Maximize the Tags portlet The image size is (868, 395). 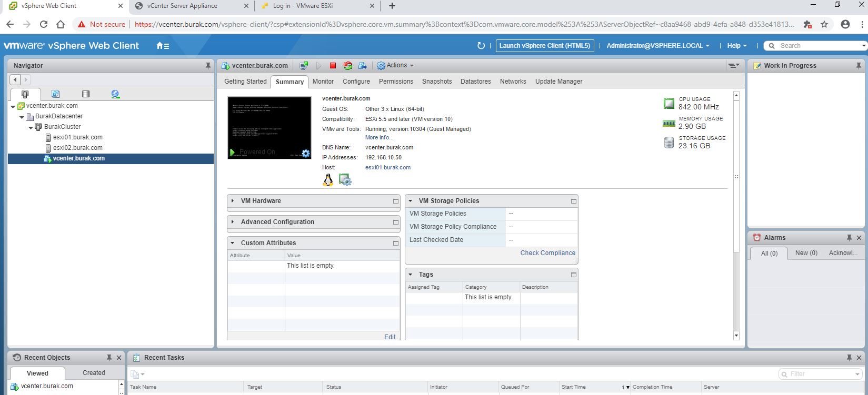click(x=574, y=275)
